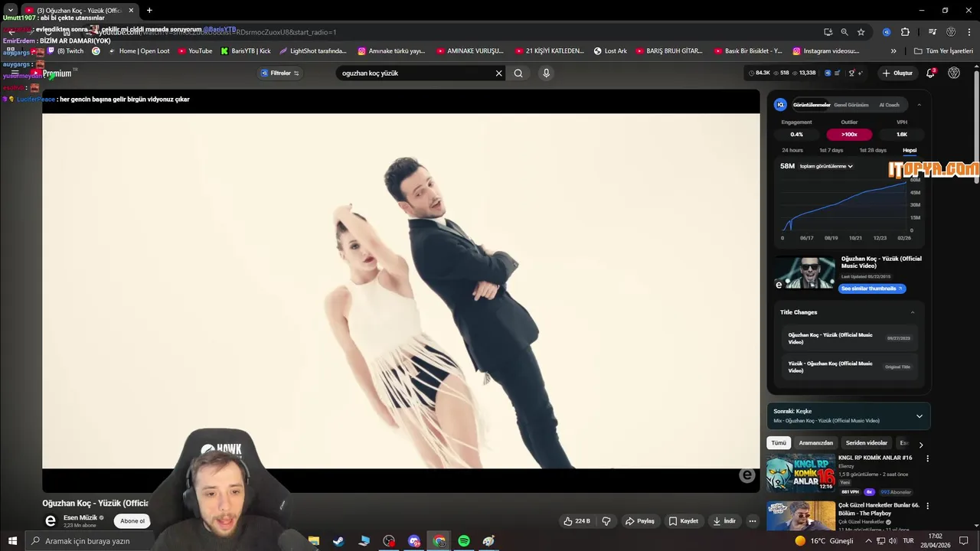Click the vidIQ trophy icon in stats bar
Image resolution: width=980 pixels, height=551 pixels.
click(851, 73)
